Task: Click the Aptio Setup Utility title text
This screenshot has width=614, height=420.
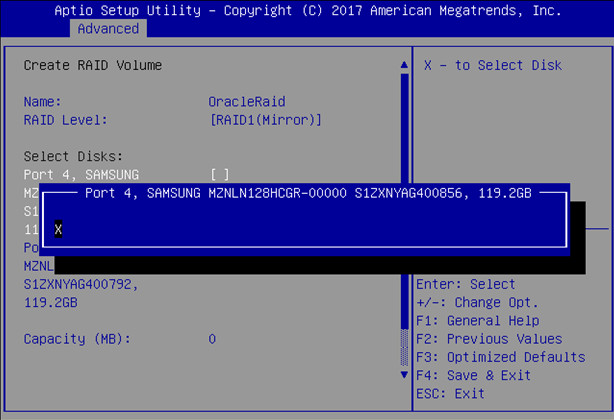Action: pos(308,11)
